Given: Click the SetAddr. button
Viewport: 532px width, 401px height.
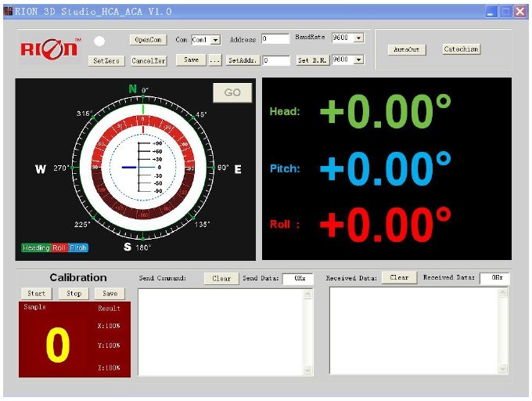Looking at the screenshot, I should pyautogui.click(x=243, y=60).
